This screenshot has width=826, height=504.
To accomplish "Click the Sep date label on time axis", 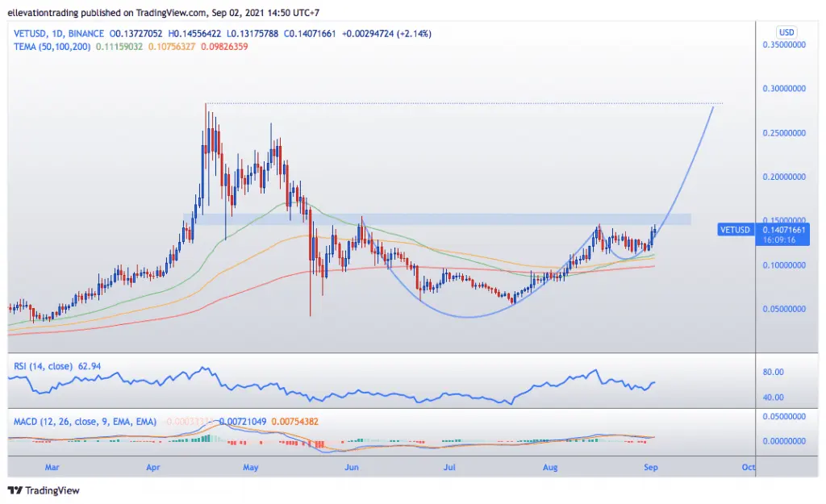I will coord(651,467).
